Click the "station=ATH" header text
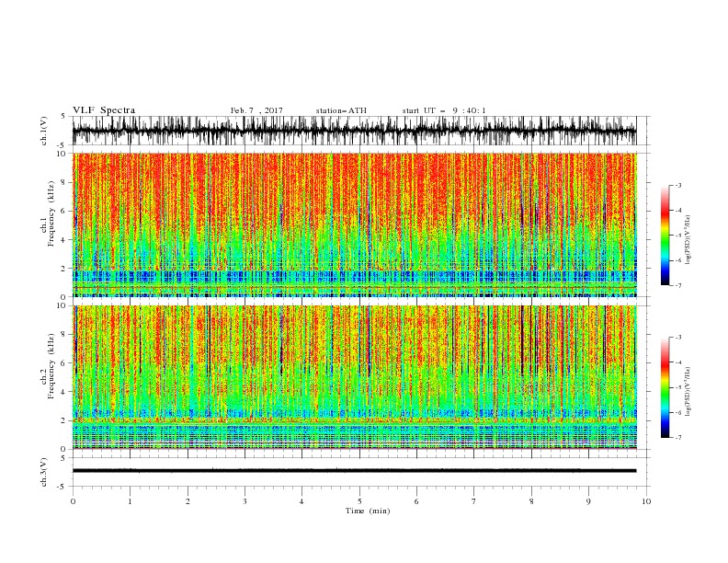This screenshot has width=728, height=563. [341, 110]
